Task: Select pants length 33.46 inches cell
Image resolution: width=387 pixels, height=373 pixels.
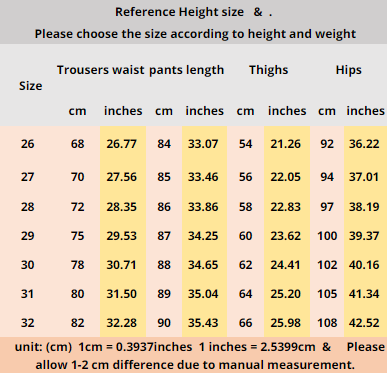Action: (203, 177)
